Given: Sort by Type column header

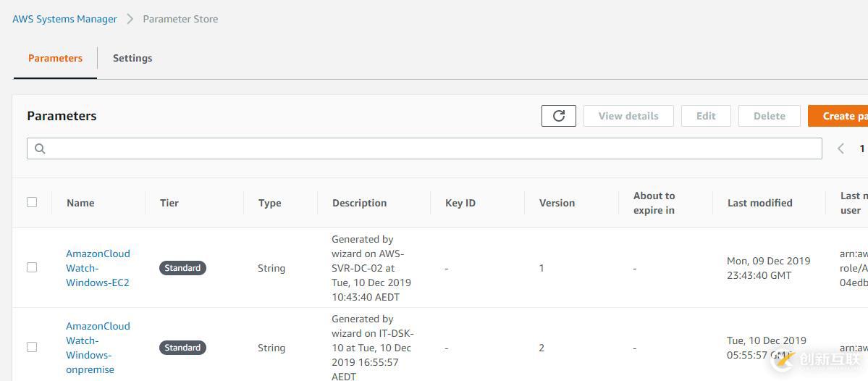Looking at the screenshot, I should pyautogui.click(x=269, y=203).
